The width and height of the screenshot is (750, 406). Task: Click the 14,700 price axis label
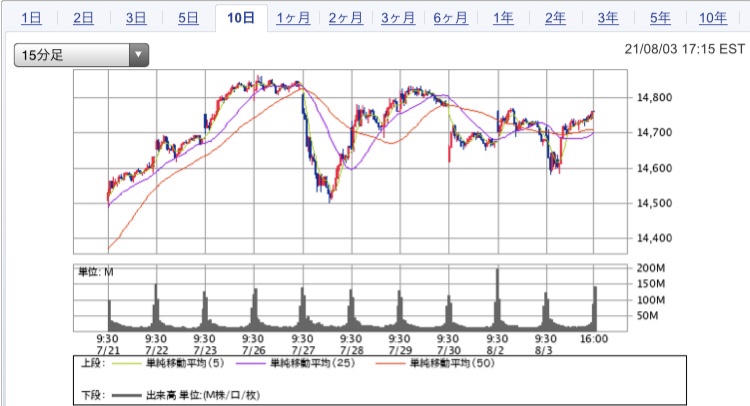click(654, 132)
